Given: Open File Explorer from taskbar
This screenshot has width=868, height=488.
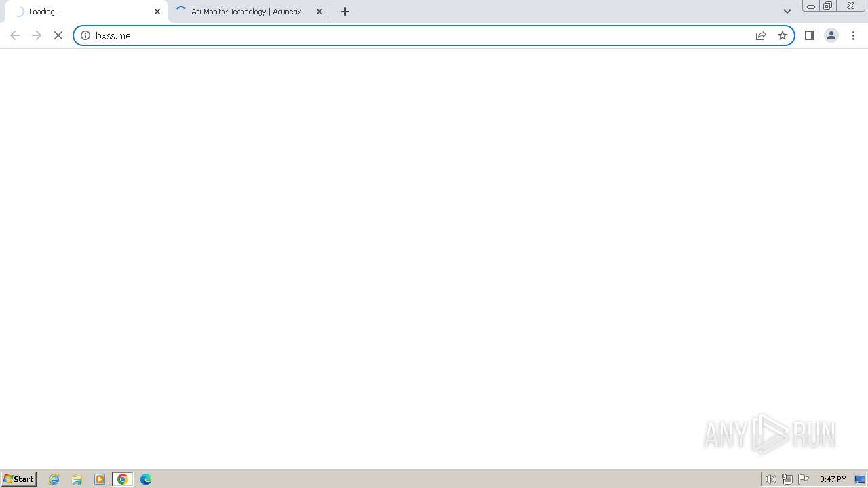Looking at the screenshot, I should [77, 479].
